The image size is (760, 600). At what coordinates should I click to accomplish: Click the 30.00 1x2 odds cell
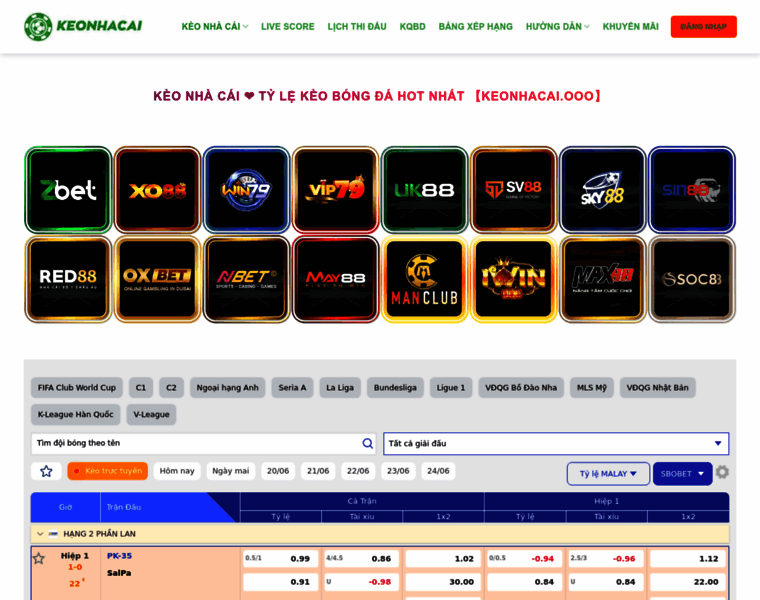point(443,582)
